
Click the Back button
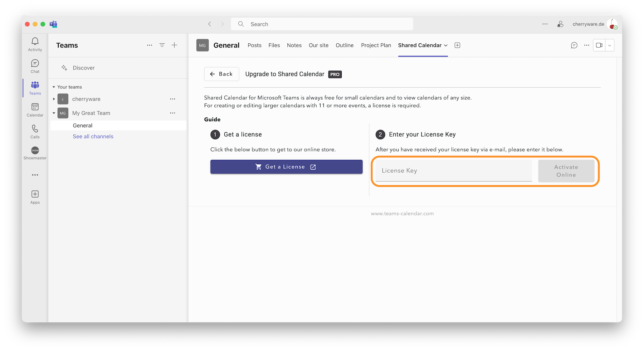[x=221, y=74]
